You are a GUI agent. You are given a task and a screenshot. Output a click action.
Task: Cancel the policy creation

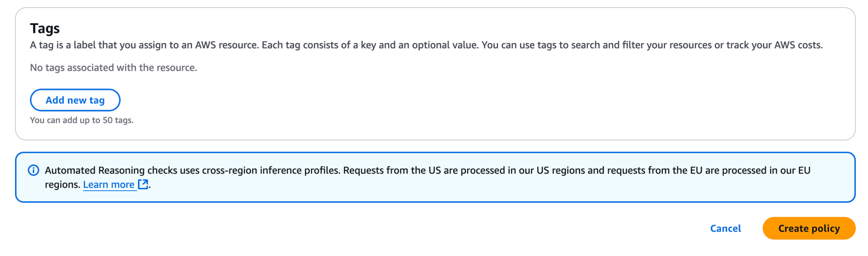tap(725, 229)
